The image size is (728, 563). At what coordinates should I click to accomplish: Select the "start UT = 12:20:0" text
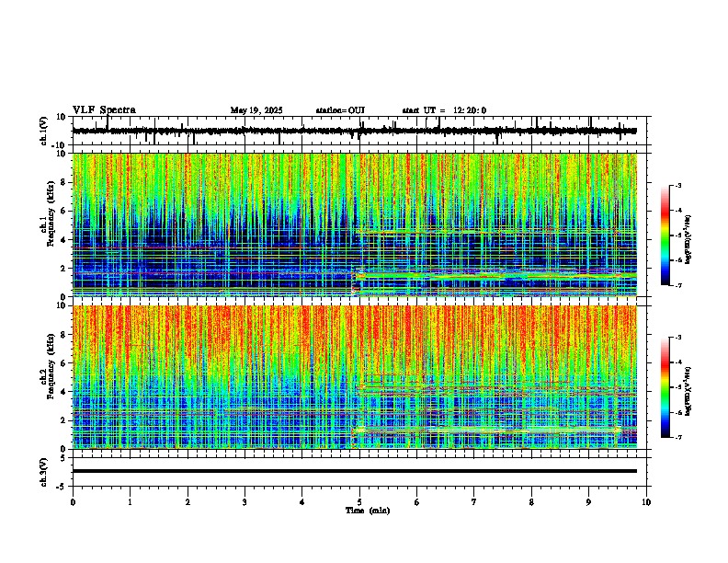point(444,110)
